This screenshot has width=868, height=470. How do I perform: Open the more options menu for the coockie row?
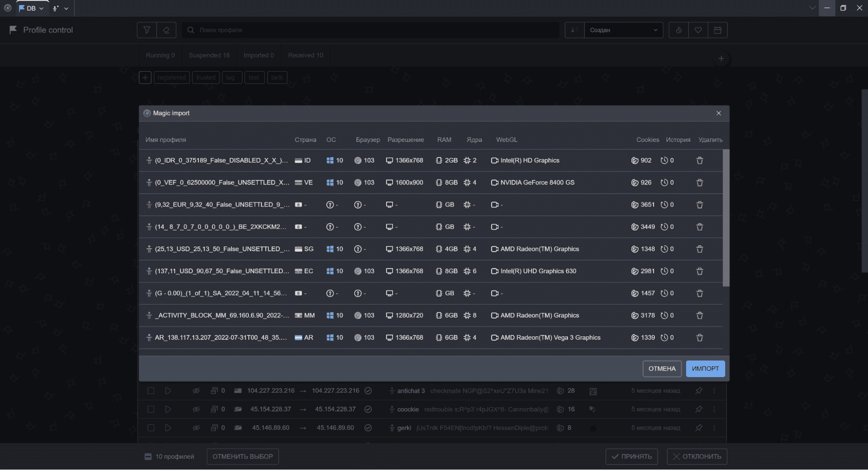click(x=714, y=409)
